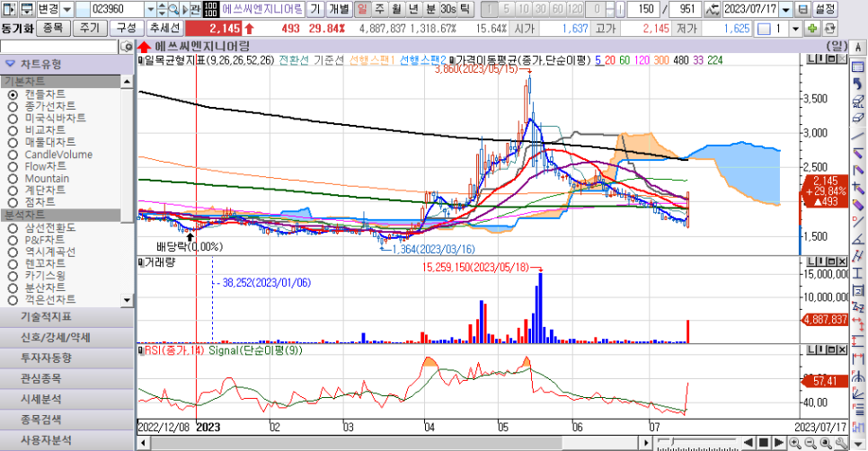Select P&F차트 radio option
This screenshot has width=868, height=451.
click(13, 240)
